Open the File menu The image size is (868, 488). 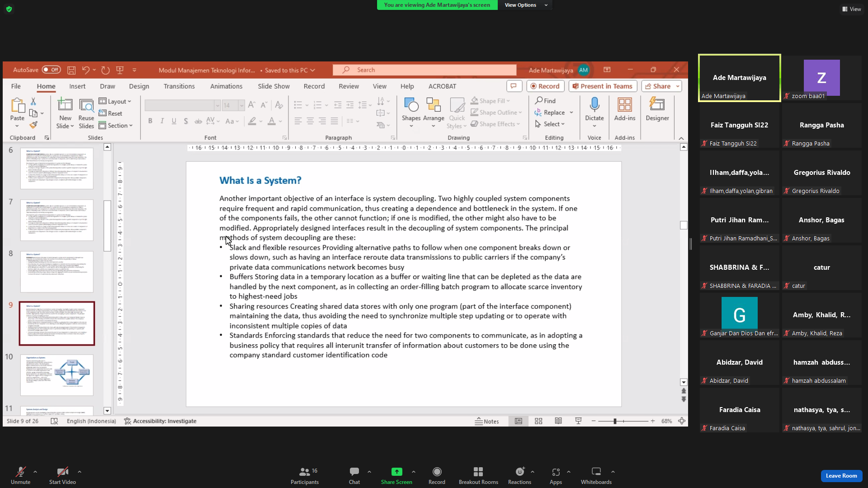16,86
